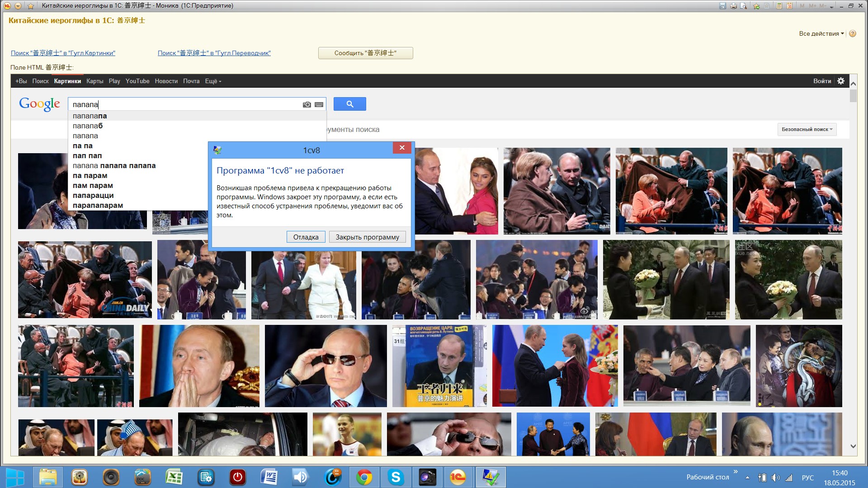868x488 pixels.
Task: Switch to 1C app in taskbar
Action: click(x=458, y=477)
